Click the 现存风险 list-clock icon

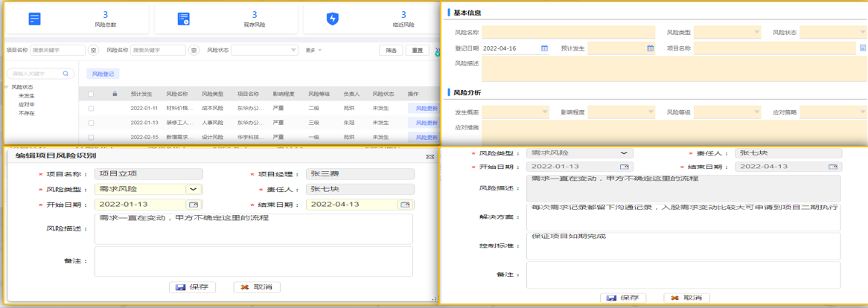click(x=183, y=19)
